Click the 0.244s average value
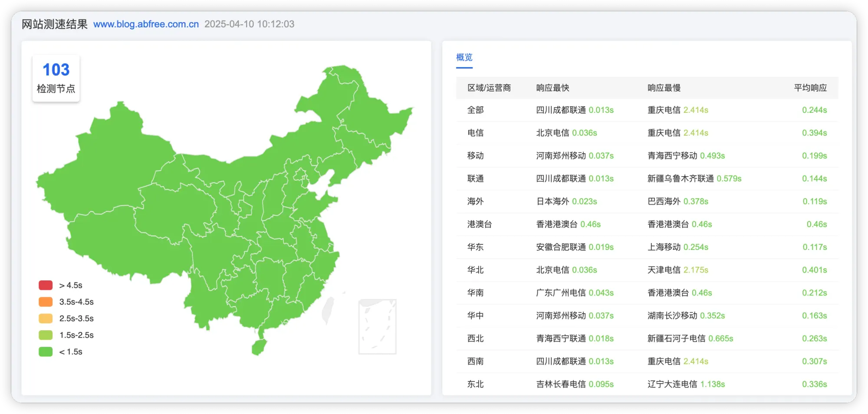868x414 pixels. point(814,110)
